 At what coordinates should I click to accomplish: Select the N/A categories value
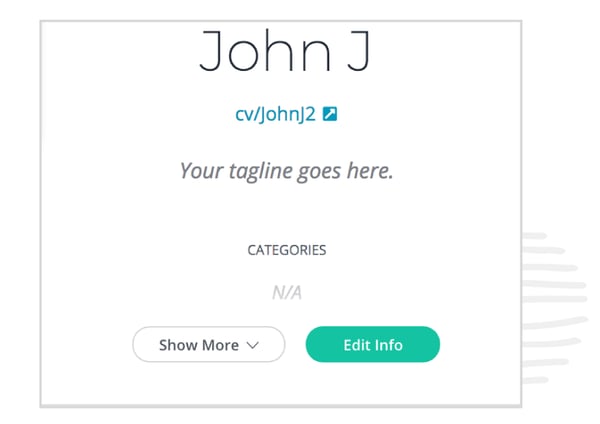click(287, 293)
